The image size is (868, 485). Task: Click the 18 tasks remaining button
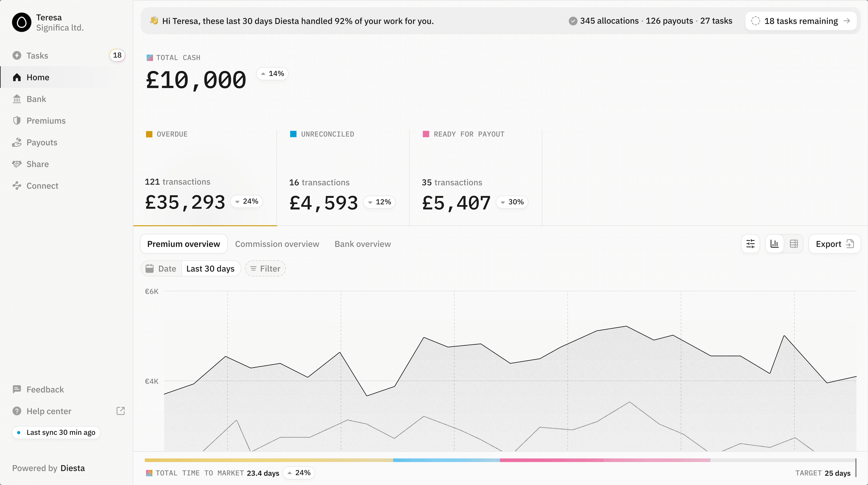click(801, 21)
